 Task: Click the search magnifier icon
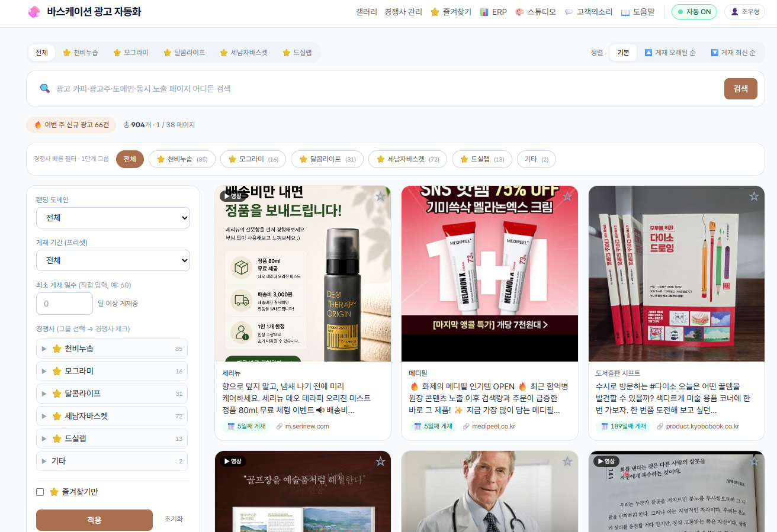click(45, 89)
